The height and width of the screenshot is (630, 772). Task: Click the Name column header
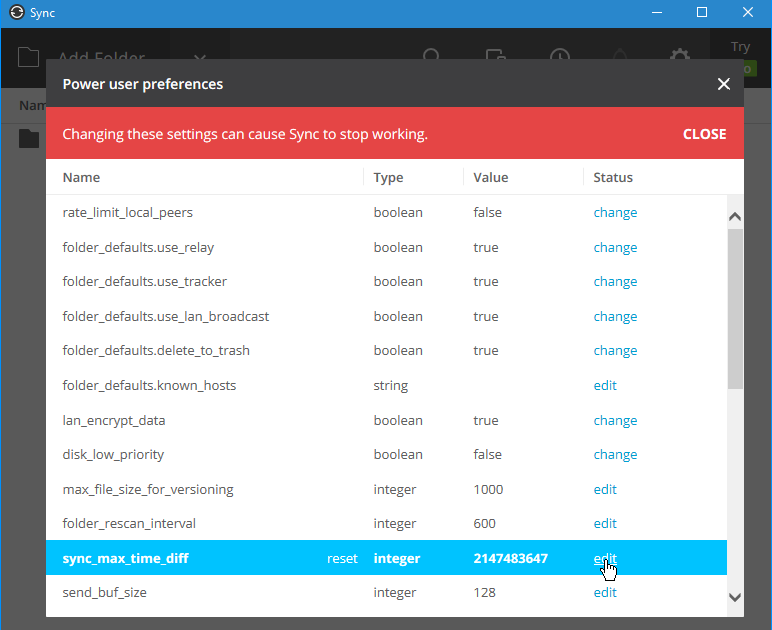point(81,177)
